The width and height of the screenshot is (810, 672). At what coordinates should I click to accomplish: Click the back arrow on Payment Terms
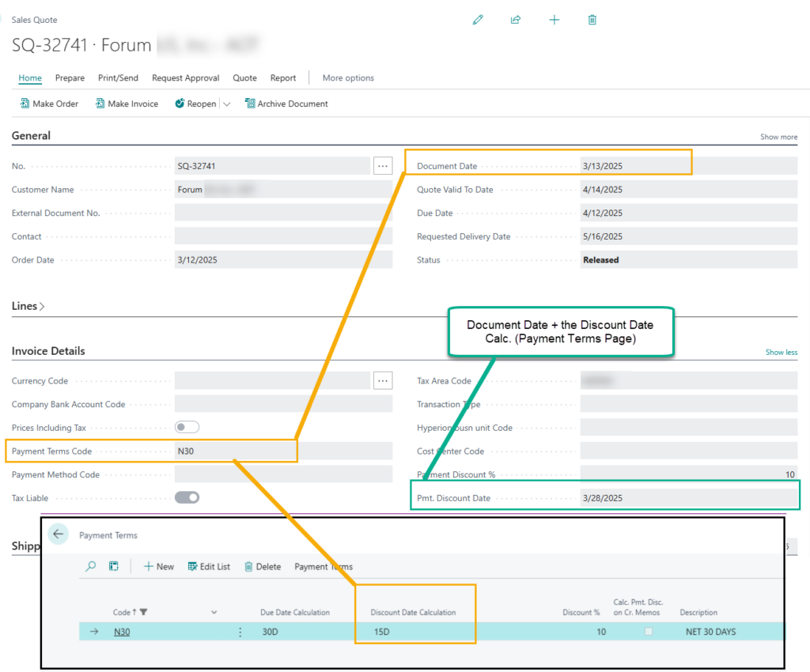click(x=58, y=534)
